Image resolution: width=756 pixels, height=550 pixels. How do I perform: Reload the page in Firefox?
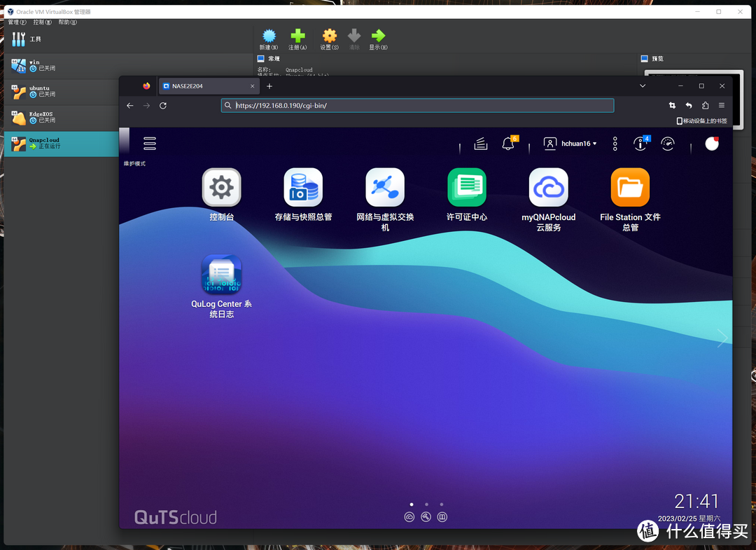coord(163,105)
